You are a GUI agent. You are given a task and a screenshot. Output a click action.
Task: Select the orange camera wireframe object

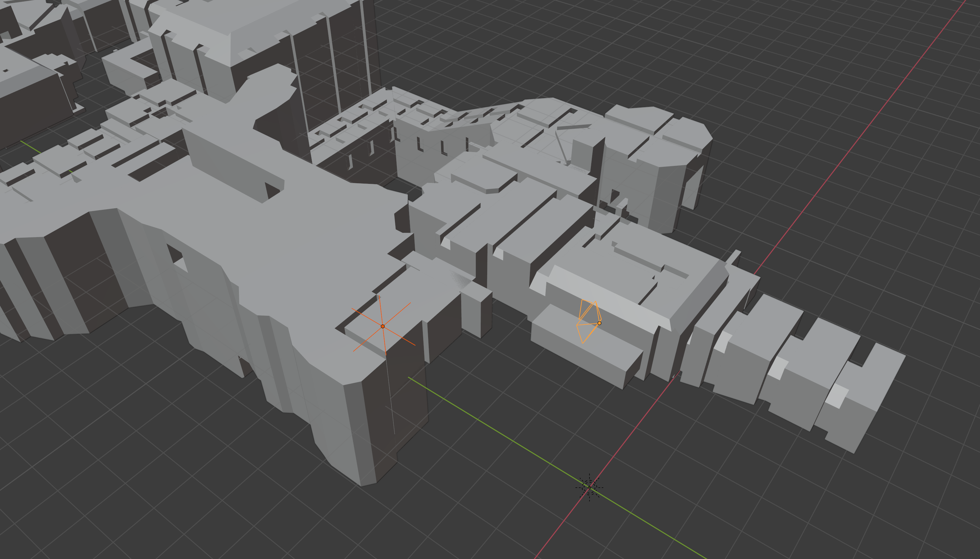(x=589, y=321)
